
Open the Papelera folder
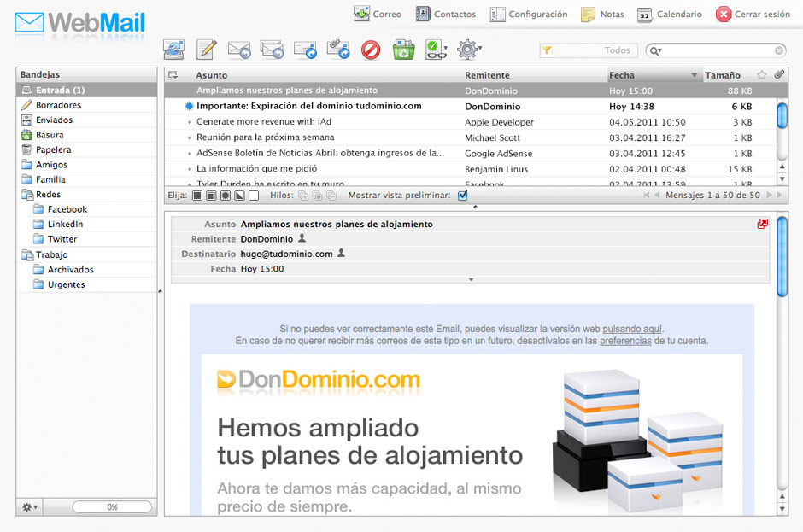[x=86, y=149]
